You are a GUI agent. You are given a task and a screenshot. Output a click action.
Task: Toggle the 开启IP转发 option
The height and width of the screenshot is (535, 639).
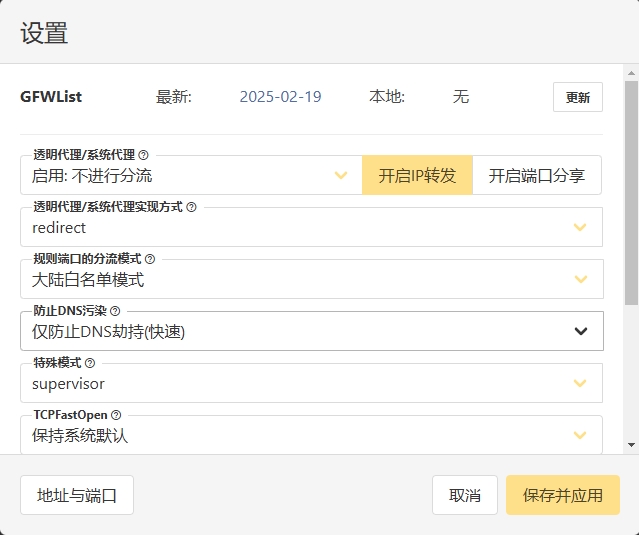pyautogui.click(x=417, y=175)
